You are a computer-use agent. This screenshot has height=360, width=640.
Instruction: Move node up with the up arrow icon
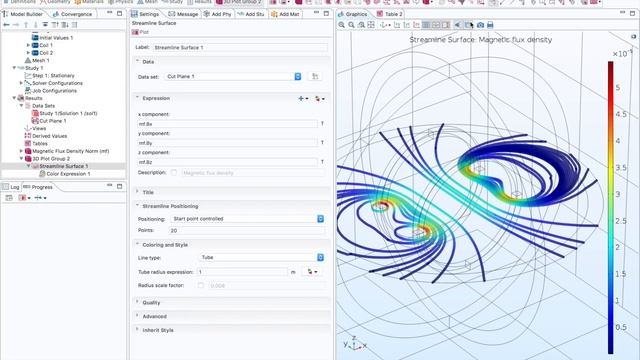click(x=26, y=25)
